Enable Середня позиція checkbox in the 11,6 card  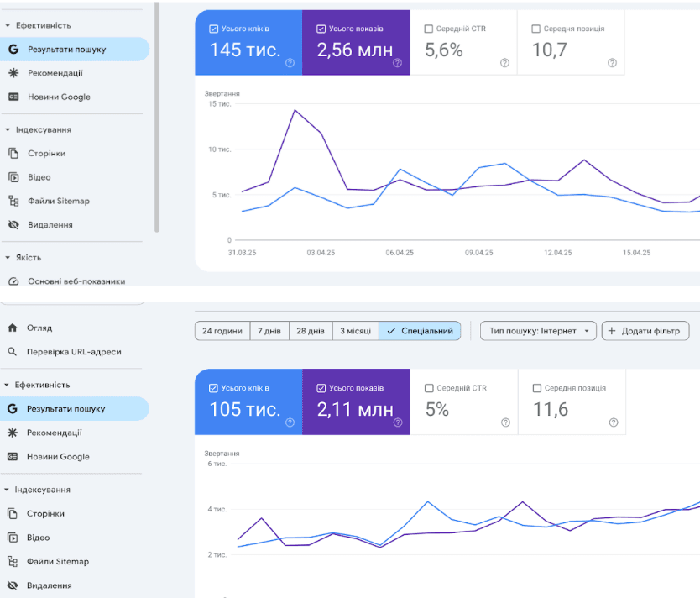(x=536, y=388)
